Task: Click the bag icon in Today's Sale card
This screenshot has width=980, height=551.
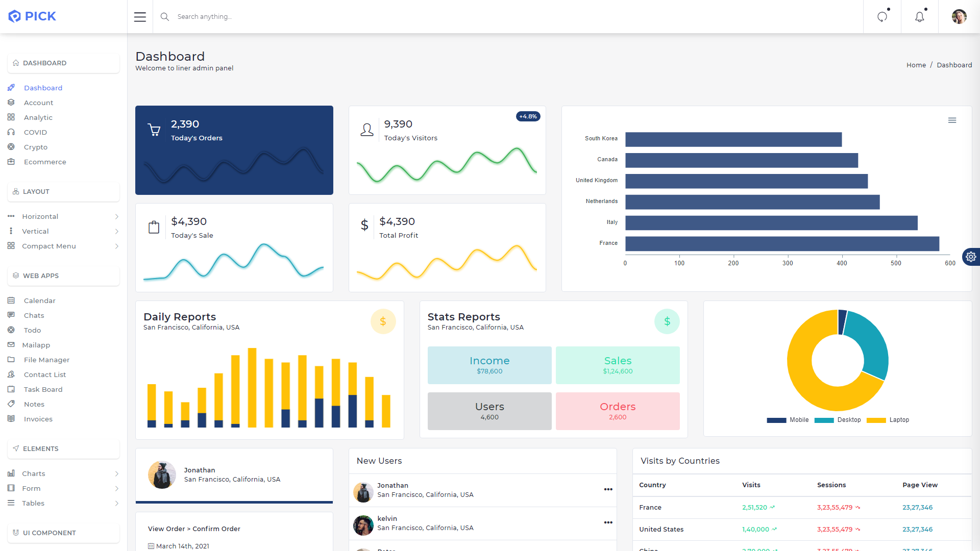Action: coord(154,227)
